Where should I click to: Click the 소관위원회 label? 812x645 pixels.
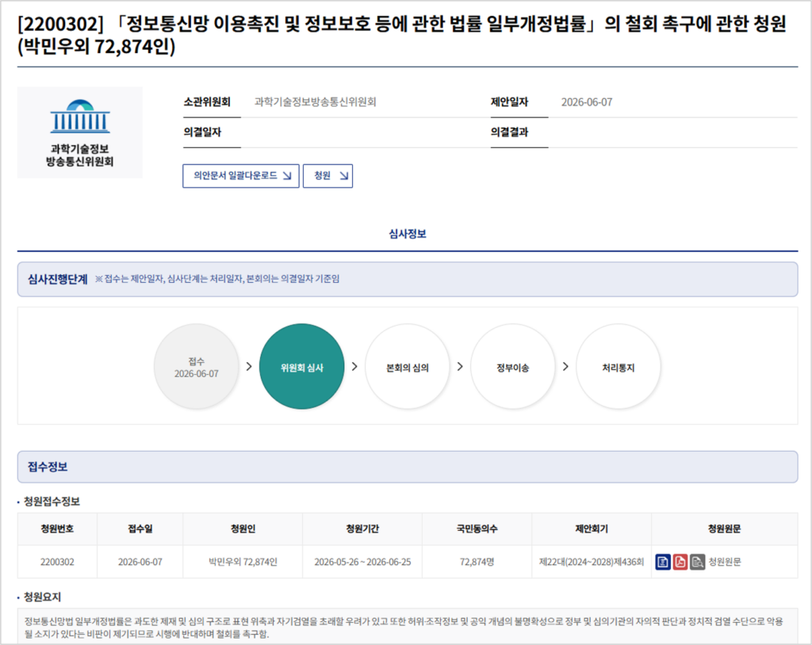[x=207, y=102]
